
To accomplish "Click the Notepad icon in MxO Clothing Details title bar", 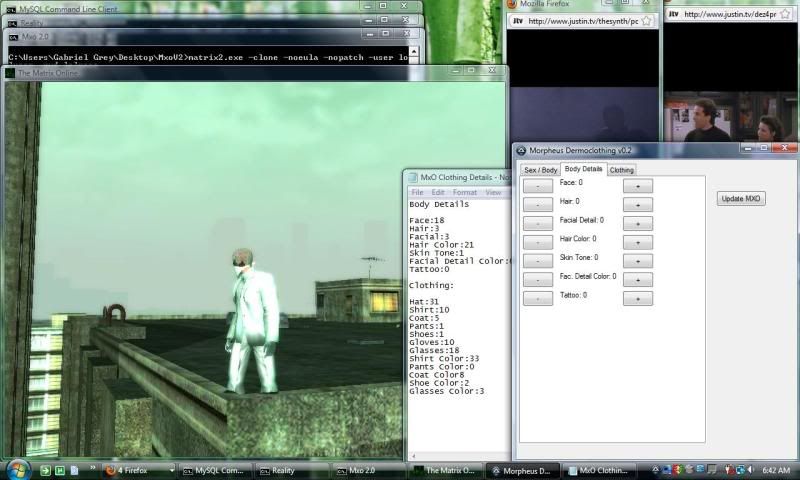I will pos(412,178).
